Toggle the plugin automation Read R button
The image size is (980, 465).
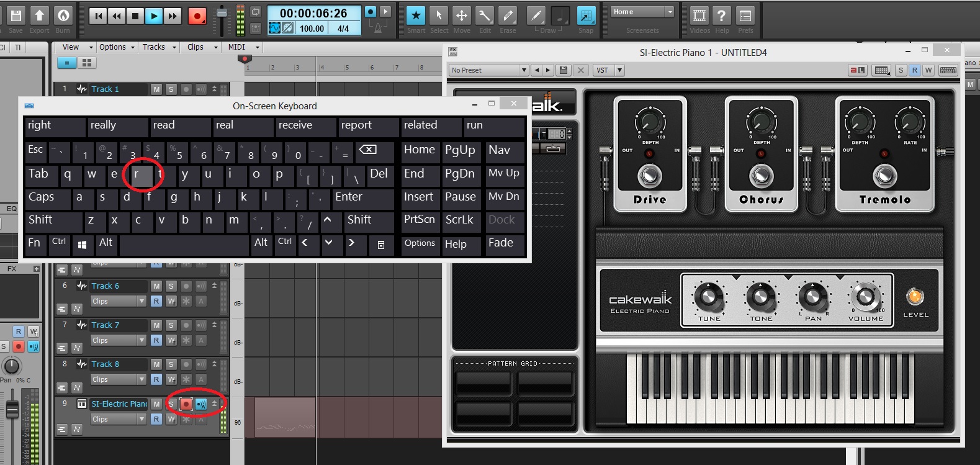pyautogui.click(x=915, y=70)
